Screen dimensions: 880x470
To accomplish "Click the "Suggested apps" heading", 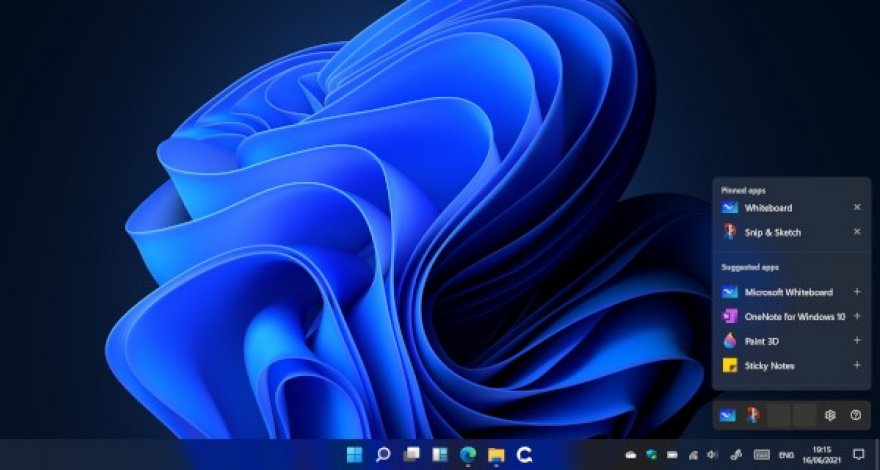I will click(750, 267).
